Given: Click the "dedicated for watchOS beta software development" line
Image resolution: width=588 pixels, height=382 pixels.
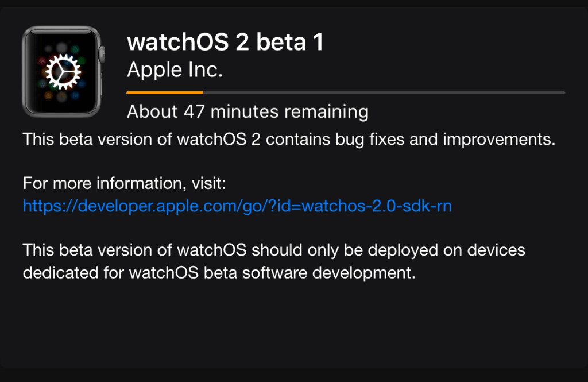Looking at the screenshot, I should pos(219,272).
